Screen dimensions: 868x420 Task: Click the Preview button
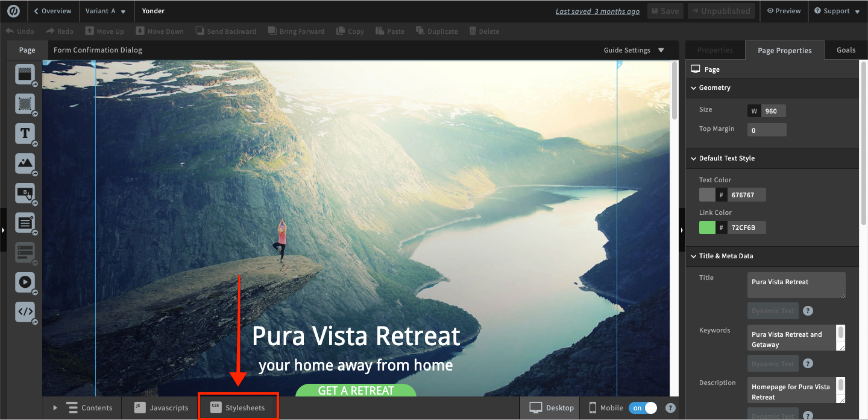[x=784, y=11]
